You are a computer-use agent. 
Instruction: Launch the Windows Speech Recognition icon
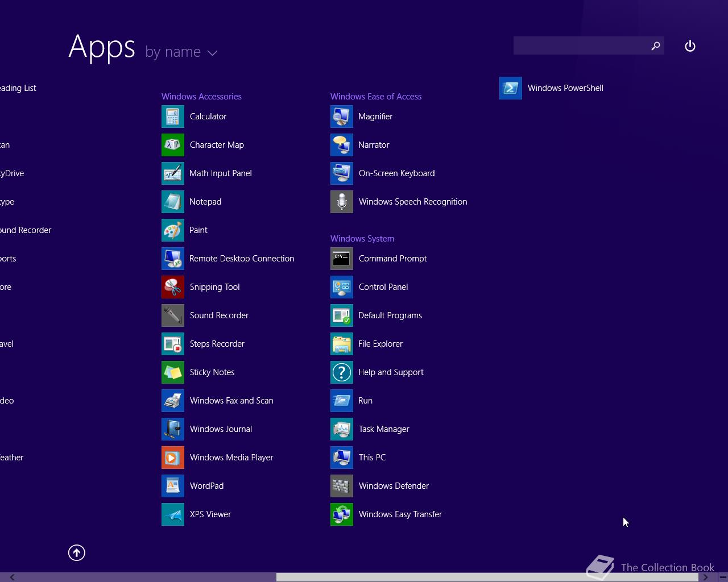pos(342,202)
